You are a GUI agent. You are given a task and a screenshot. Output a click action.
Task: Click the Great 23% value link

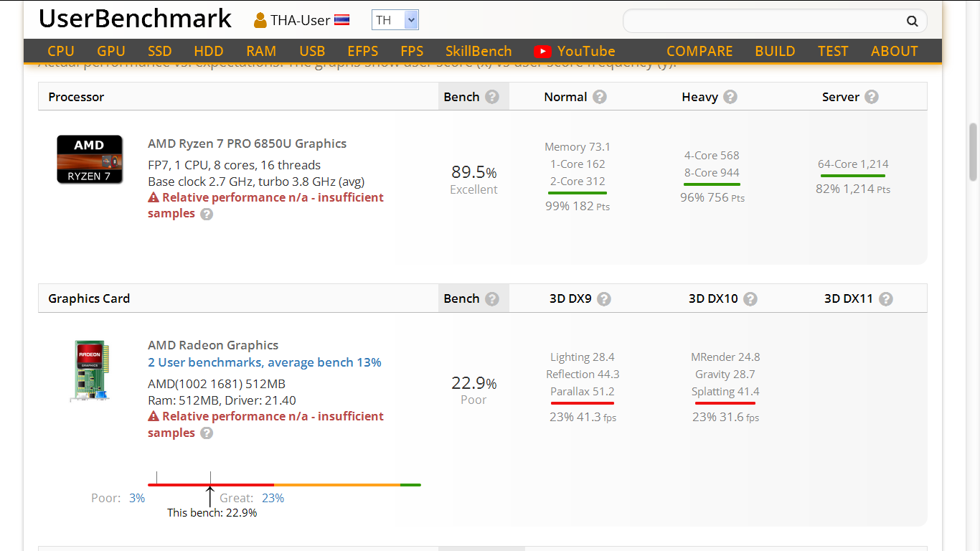pos(273,498)
